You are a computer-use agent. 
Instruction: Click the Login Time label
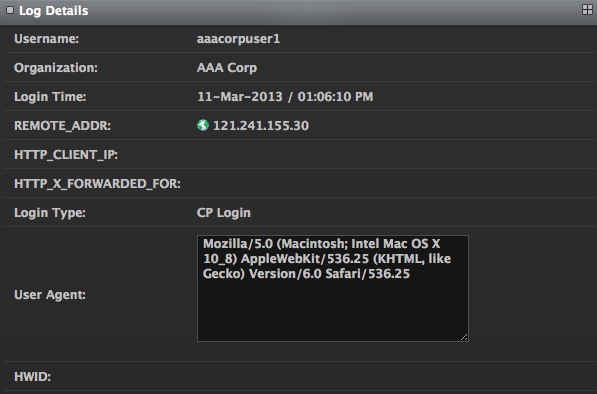click(50, 97)
